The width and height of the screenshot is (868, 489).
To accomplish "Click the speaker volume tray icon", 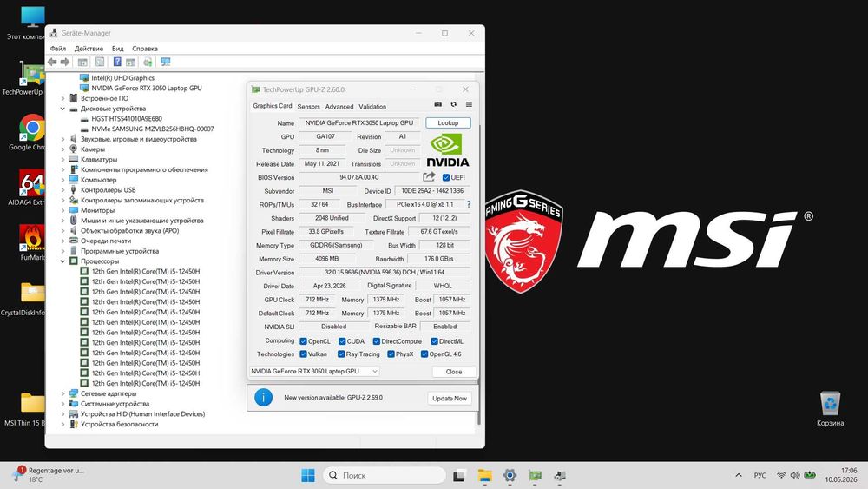I will coord(795,475).
